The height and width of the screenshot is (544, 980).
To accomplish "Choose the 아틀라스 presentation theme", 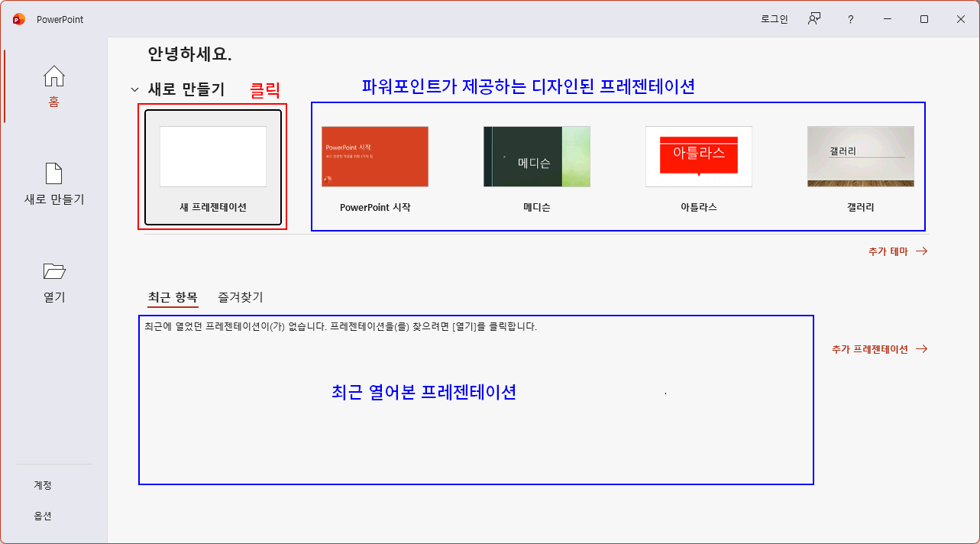I will tap(698, 156).
